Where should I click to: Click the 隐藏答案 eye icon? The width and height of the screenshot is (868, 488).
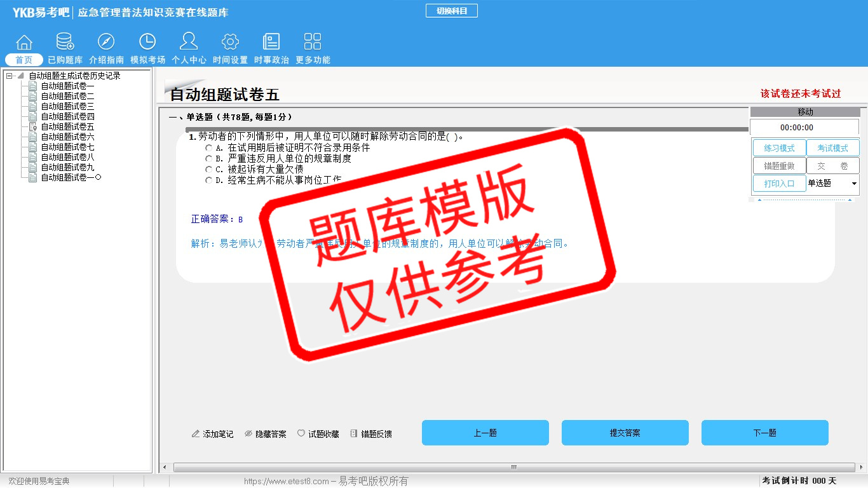click(248, 434)
